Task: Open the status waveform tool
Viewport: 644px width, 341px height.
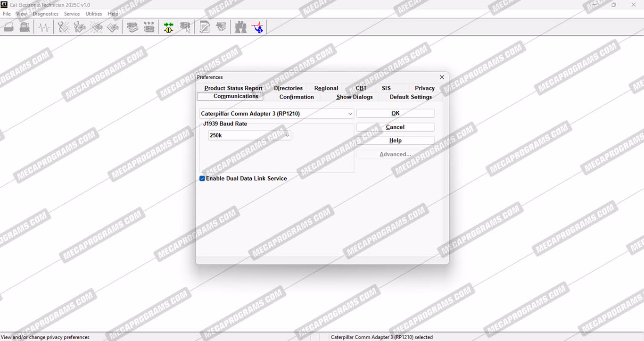Action: pos(44,27)
